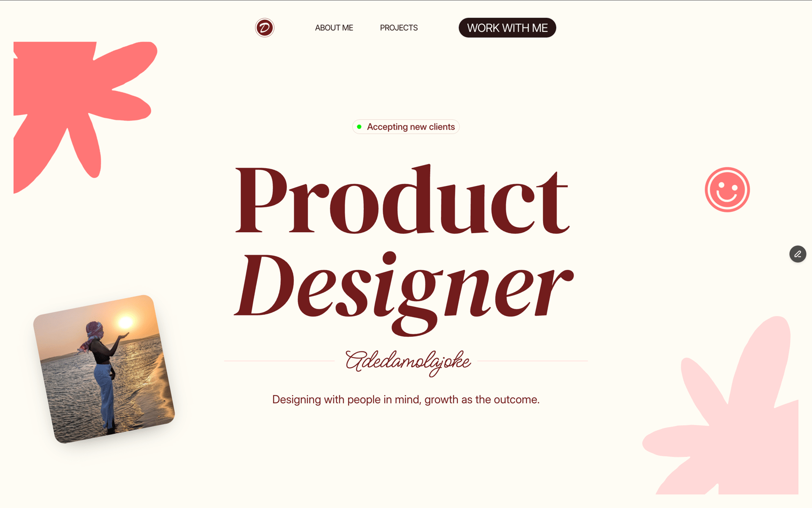Click the pink divider line left of signature
Screen dimensions: 812x508
point(279,361)
